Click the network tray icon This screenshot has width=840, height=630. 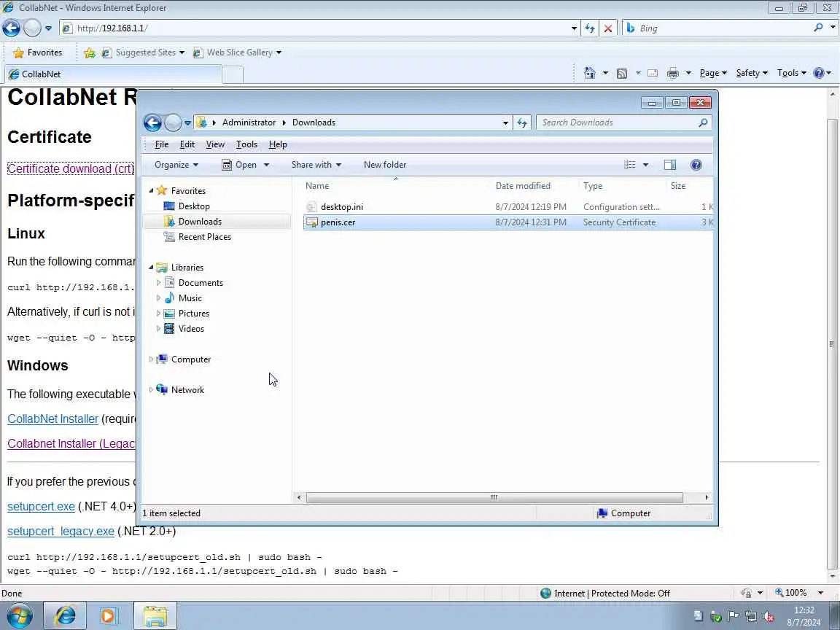coord(751,617)
